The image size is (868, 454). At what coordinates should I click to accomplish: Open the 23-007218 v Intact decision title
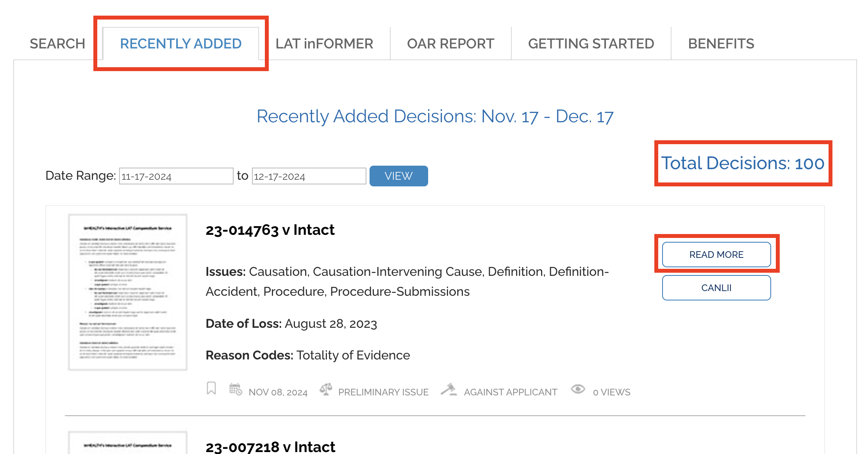tap(270, 447)
